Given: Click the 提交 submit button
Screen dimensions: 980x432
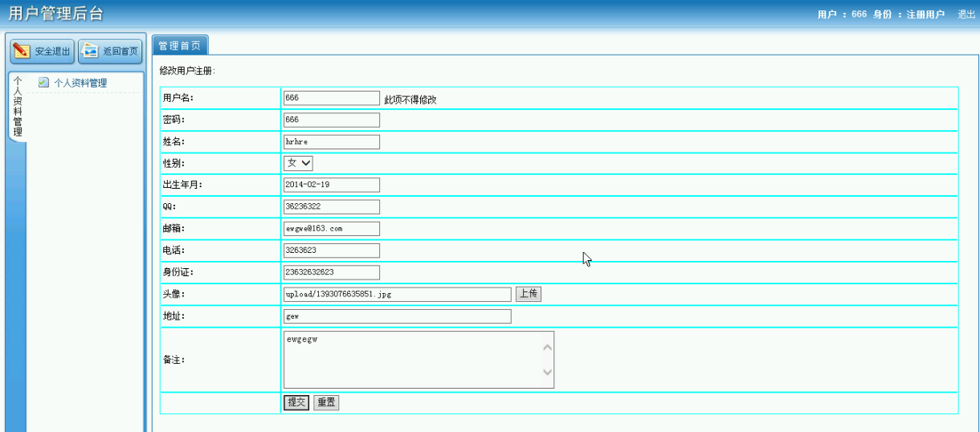Looking at the screenshot, I should (x=296, y=402).
